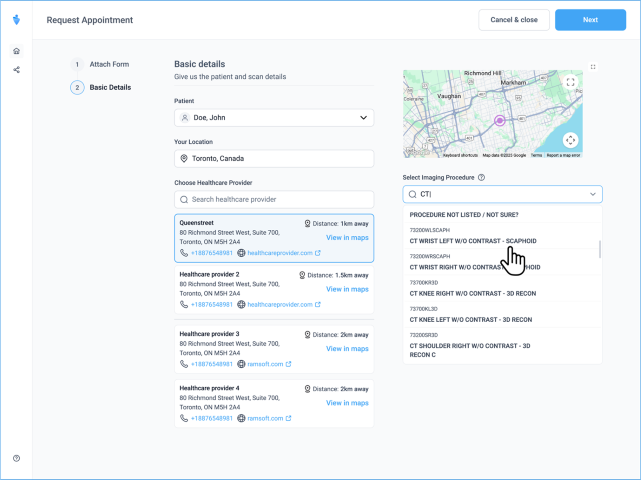This screenshot has width=641, height=480.
Task: Expand map panel using corner expand icon
Action: coord(593,67)
